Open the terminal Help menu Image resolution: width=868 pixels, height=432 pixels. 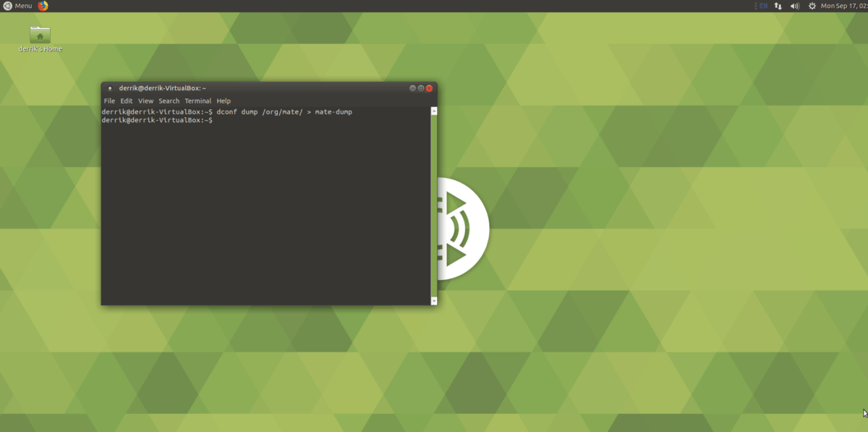pyautogui.click(x=224, y=101)
